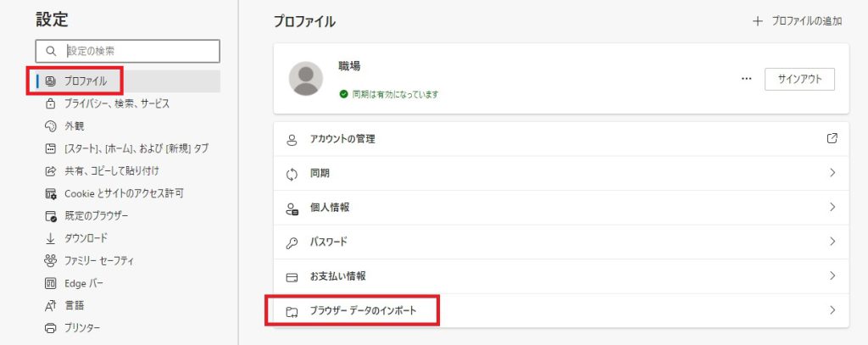Click the external link icon for アカウントの管理
This screenshot has height=345, width=868.
click(x=832, y=138)
